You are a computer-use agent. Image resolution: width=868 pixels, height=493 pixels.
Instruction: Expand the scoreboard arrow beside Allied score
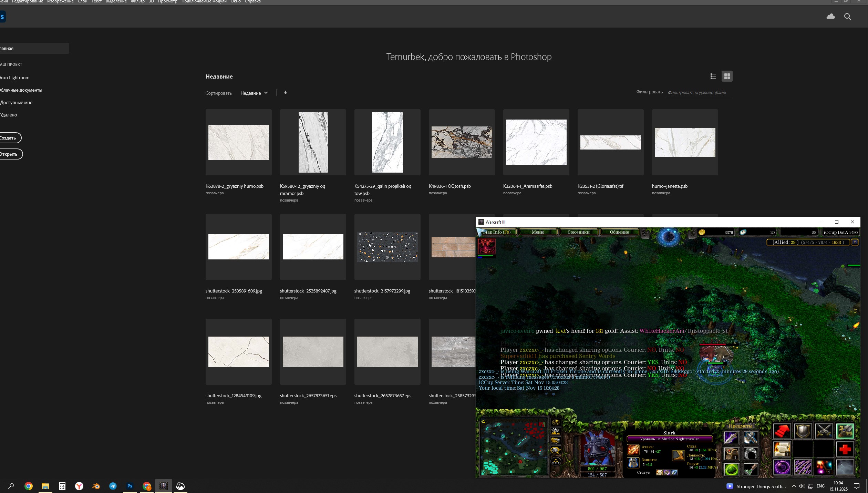855,242
